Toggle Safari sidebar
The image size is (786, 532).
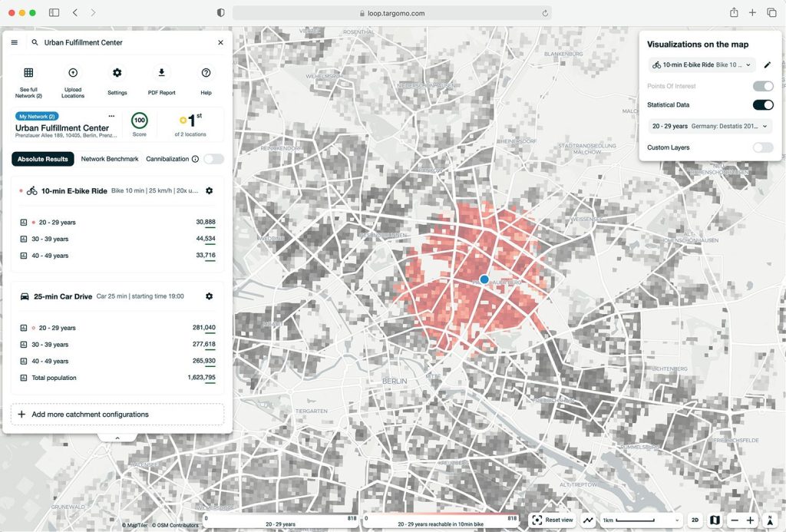click(x=54, y=12)
